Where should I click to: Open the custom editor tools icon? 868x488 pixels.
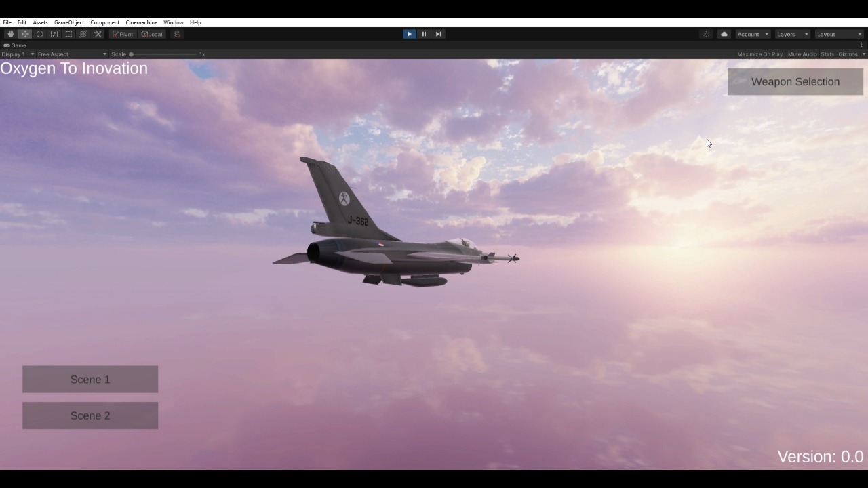coord(98,34)
